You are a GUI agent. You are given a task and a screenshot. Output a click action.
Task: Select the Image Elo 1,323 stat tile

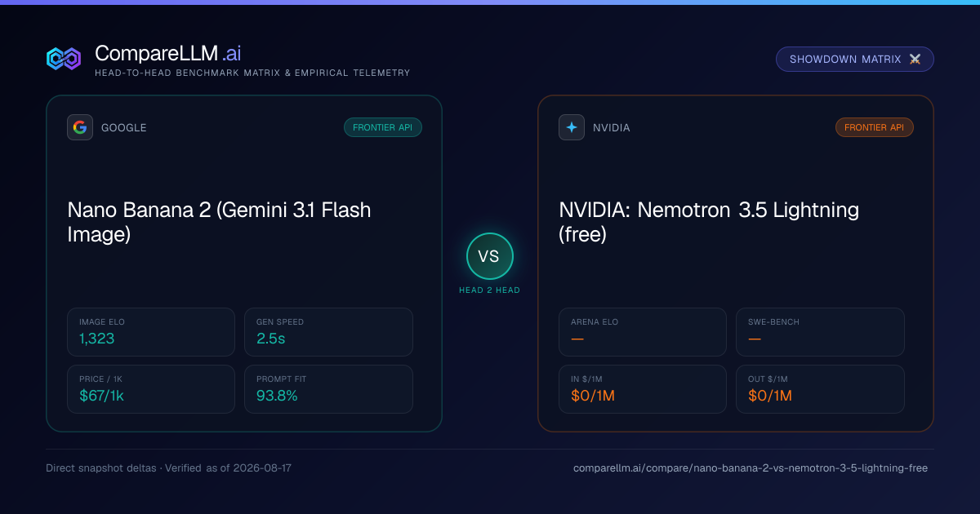pyautogui.click(x=151, y=332)
